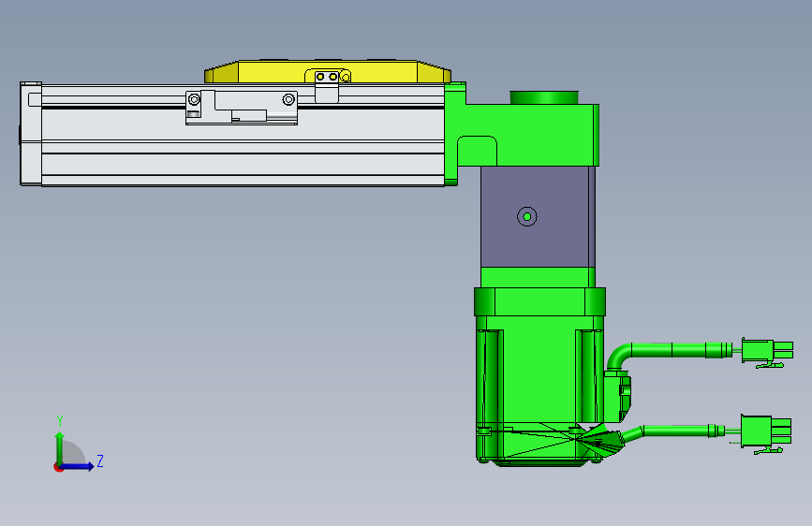The image size is (812, 526).
Task: Select the left end cap of the rail
Action: point(31,134)
